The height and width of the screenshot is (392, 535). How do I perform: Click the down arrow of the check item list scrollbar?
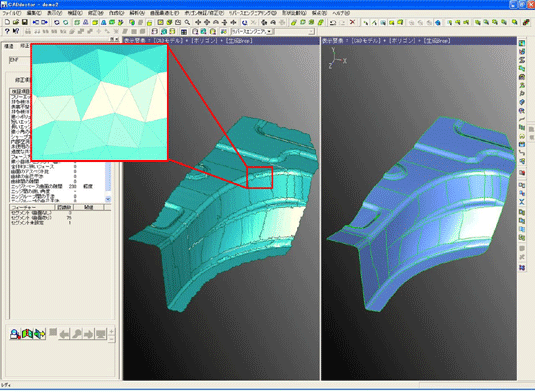click(108, 199)
